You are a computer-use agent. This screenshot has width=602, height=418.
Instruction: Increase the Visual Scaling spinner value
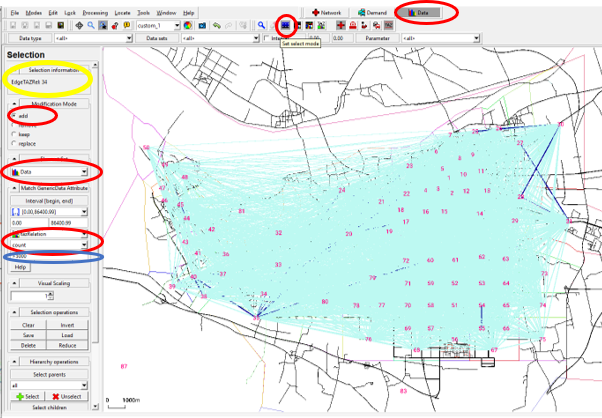point(51,294)
